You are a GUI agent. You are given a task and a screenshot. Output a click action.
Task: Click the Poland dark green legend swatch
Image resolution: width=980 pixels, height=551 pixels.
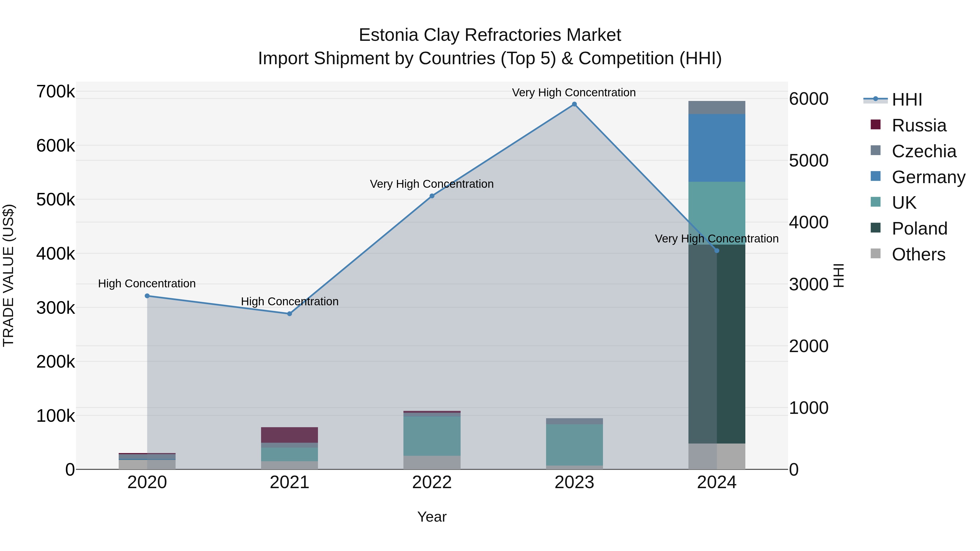(x=875, y=228)
